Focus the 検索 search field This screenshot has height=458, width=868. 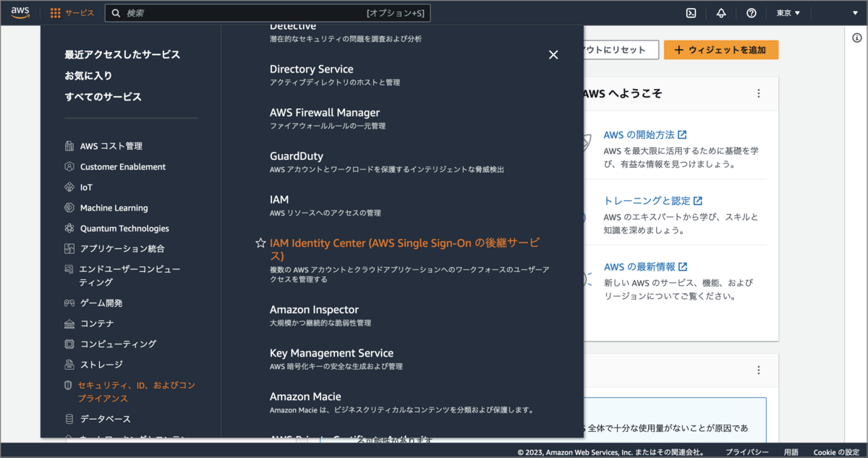(x=268, y=13)
